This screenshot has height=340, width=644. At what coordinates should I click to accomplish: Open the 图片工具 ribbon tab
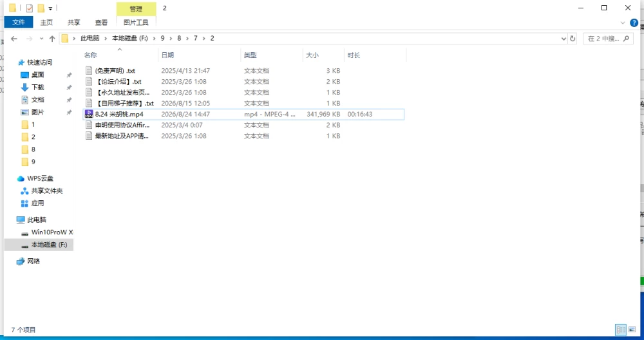tap(136, 23)
